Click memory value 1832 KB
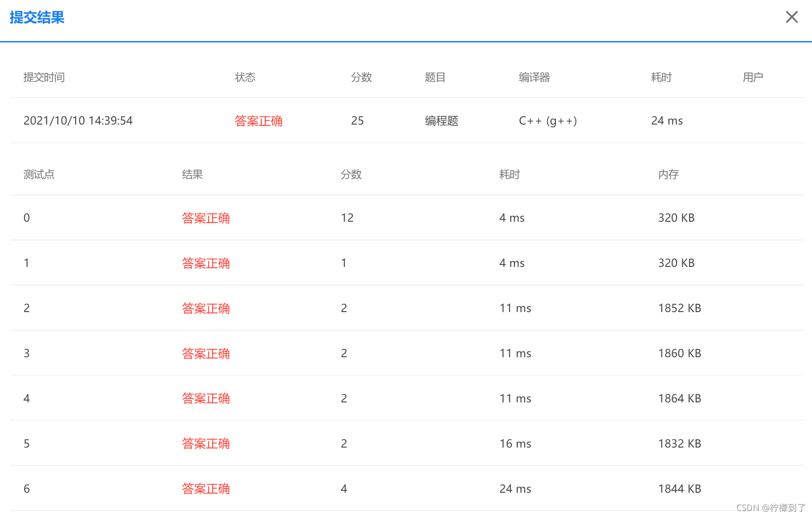812x516 pixels. point(680,444)
